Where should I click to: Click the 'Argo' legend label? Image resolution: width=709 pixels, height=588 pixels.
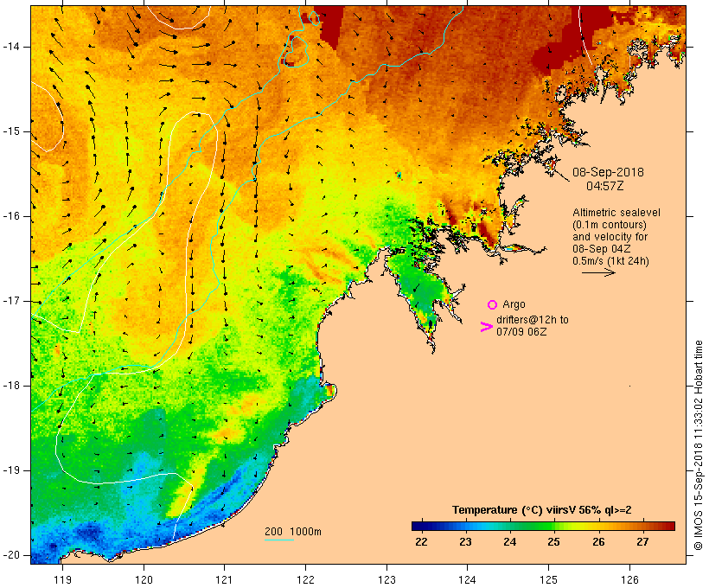[x=514, y=304]
